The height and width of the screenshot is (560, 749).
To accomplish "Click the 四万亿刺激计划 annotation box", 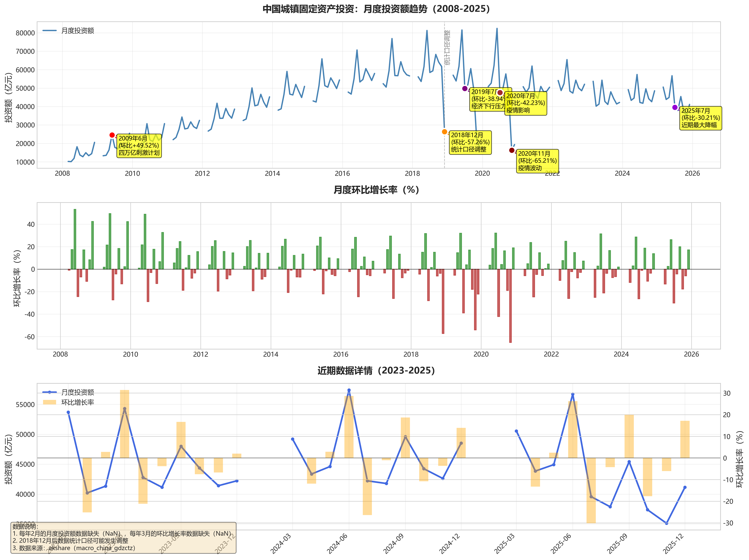I will (x=139, y=146).
